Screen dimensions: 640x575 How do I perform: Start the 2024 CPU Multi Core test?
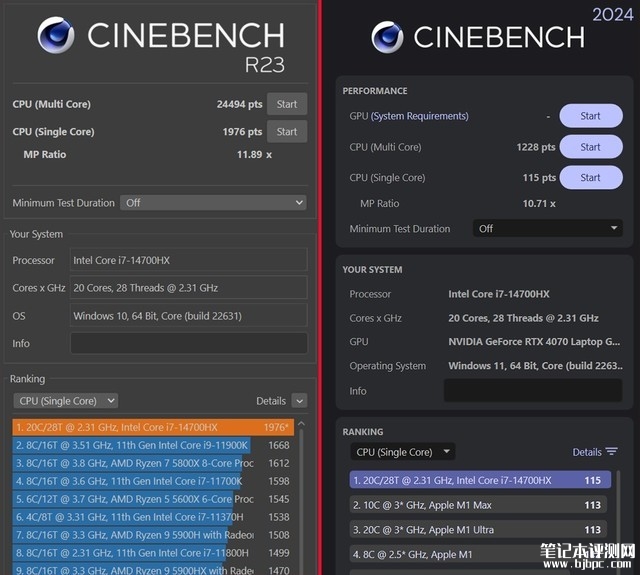591,147
